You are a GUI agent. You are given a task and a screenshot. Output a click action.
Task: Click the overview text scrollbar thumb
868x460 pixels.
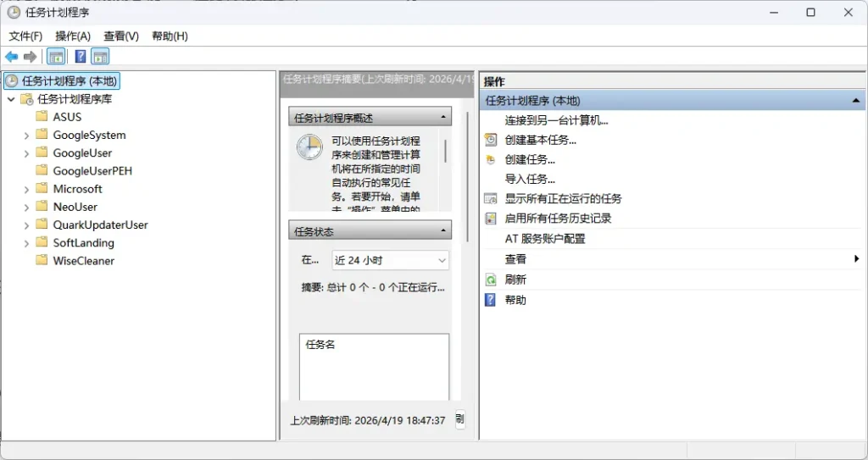[446, 151]
